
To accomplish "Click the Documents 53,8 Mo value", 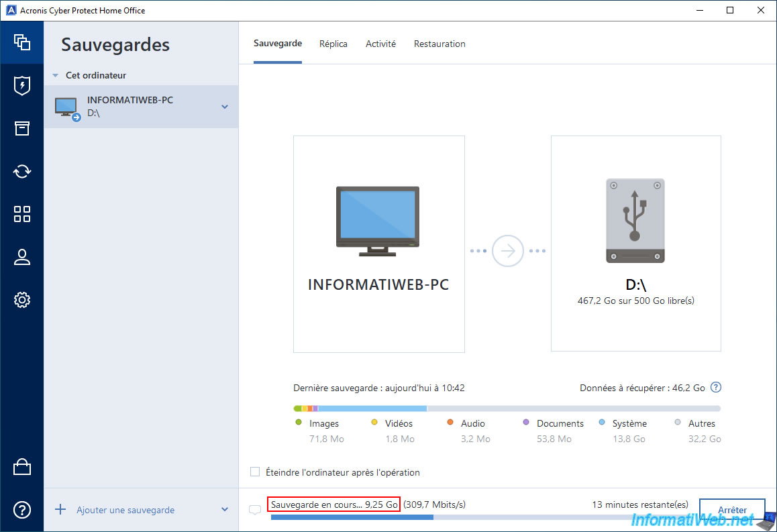I will 554,439.
